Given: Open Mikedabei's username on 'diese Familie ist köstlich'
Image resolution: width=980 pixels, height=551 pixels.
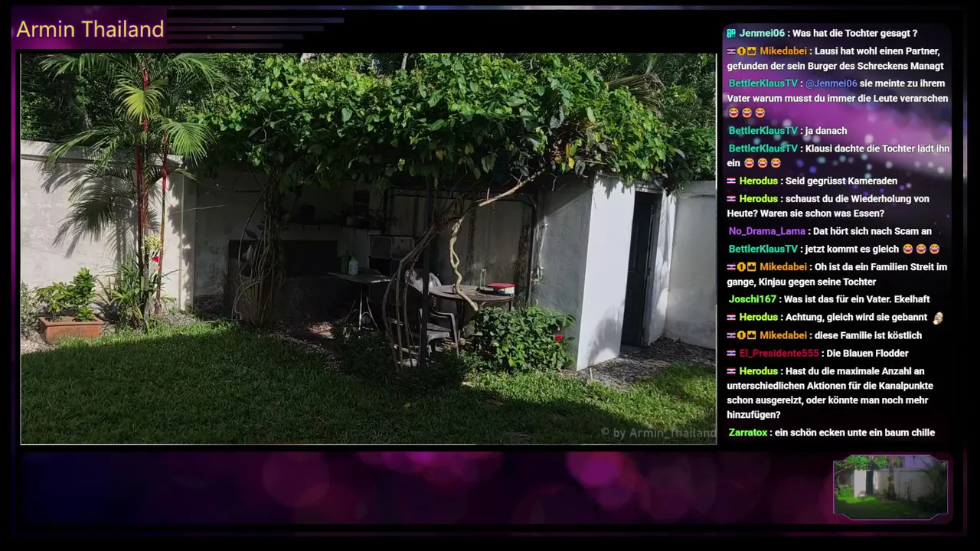Looking at the screenshot, I should 783,335.
